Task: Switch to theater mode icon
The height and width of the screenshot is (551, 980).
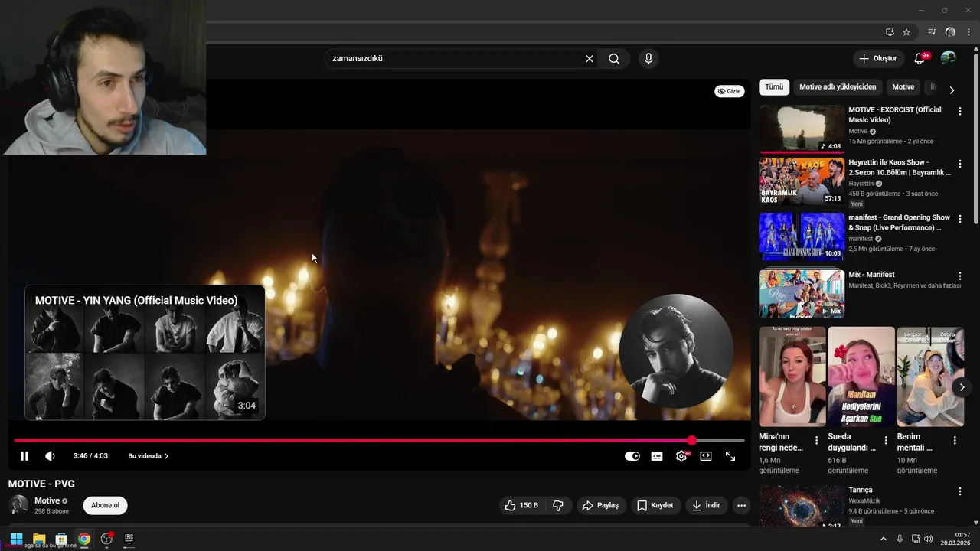Action: coord(706,456)
